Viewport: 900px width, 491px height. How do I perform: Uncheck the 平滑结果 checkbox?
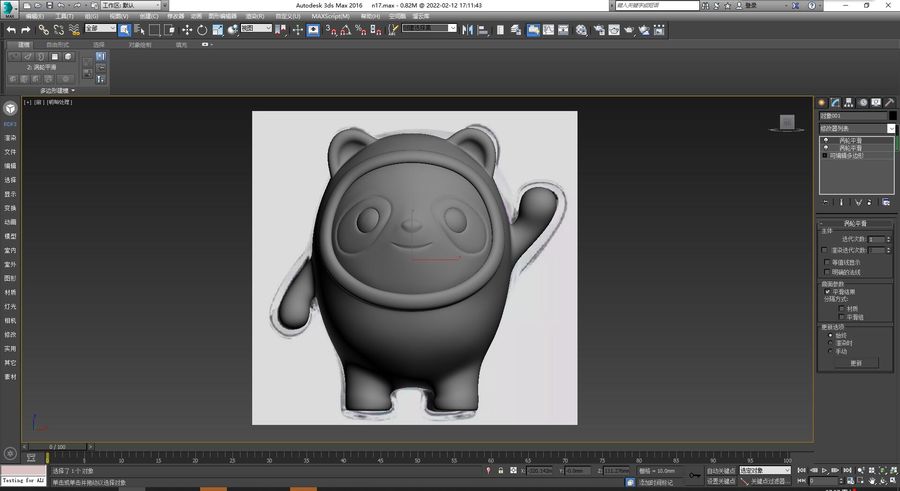(828, 292)
